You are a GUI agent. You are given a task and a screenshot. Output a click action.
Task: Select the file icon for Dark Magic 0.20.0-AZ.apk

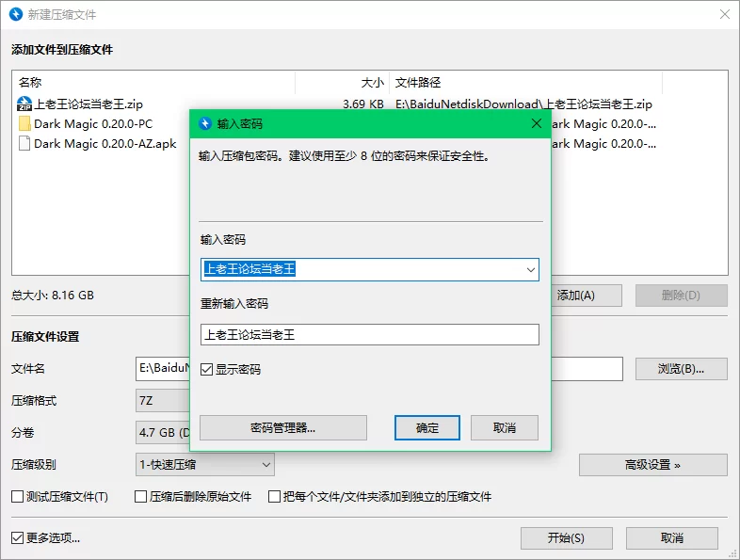(24, 143)
